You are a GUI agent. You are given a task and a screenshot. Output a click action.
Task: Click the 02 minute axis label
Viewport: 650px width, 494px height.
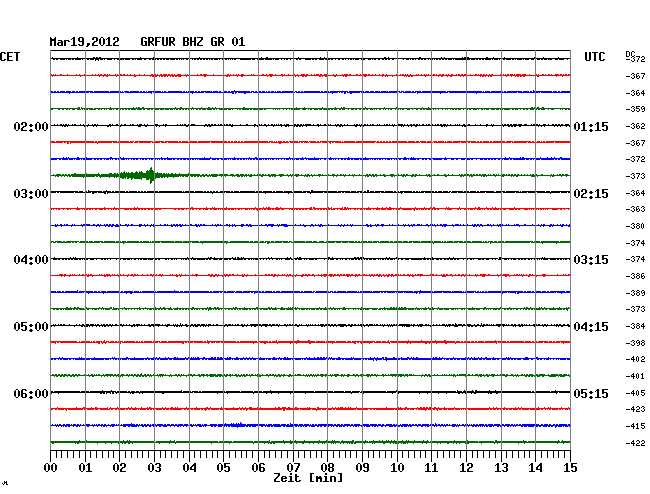[119, 468]
